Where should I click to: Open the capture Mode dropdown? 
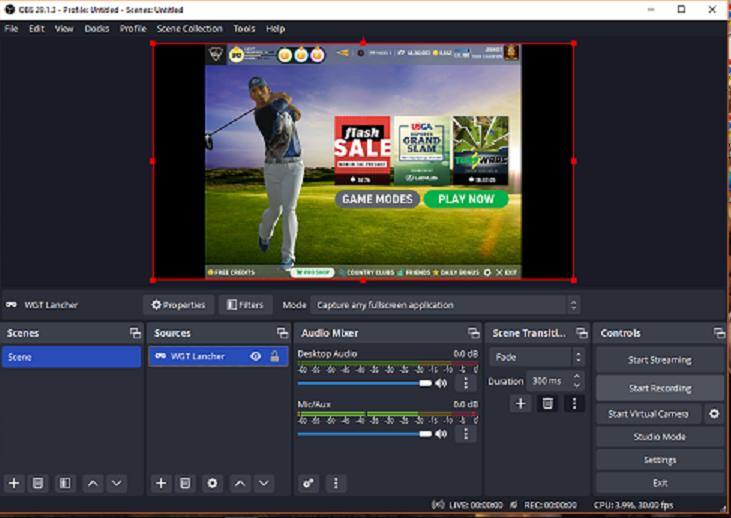[x=446, y=305]
